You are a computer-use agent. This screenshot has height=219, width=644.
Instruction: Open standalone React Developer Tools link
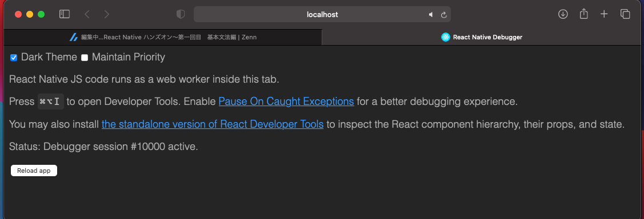213,124
